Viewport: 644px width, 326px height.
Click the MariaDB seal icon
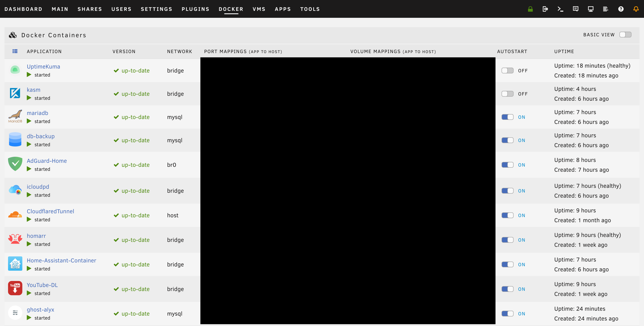click(15, 116)
